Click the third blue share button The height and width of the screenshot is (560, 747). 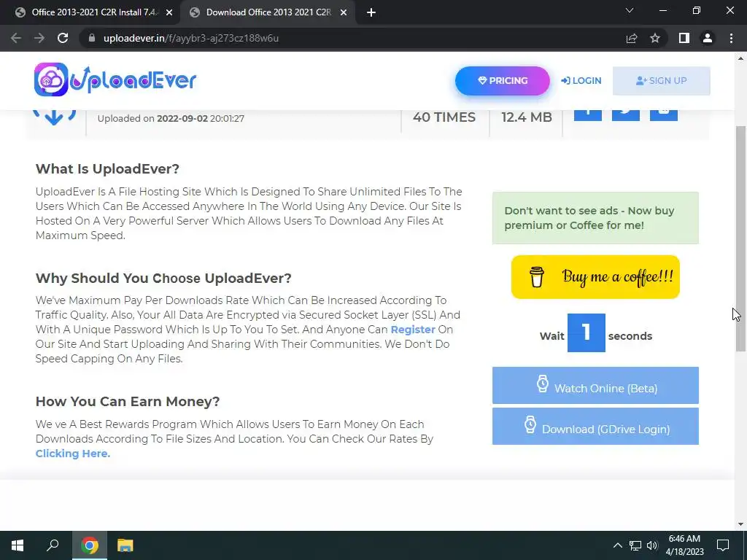[x=664, y=114]
